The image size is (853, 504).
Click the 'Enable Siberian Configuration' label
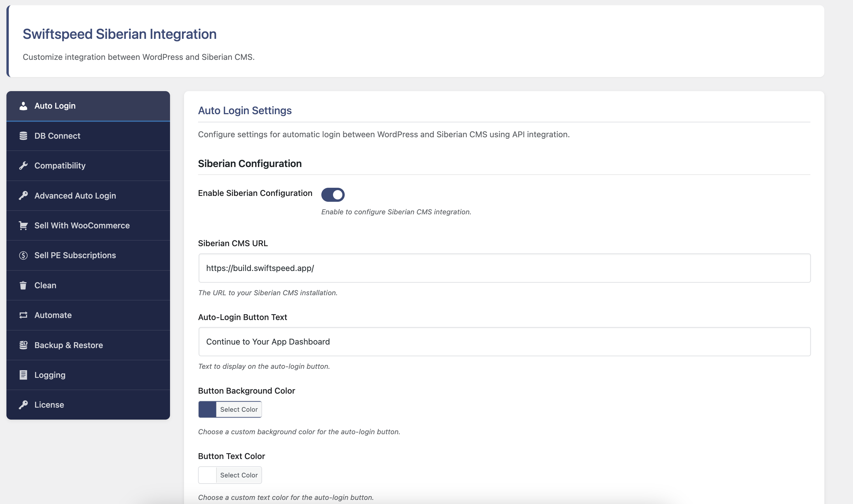[255, 193]
